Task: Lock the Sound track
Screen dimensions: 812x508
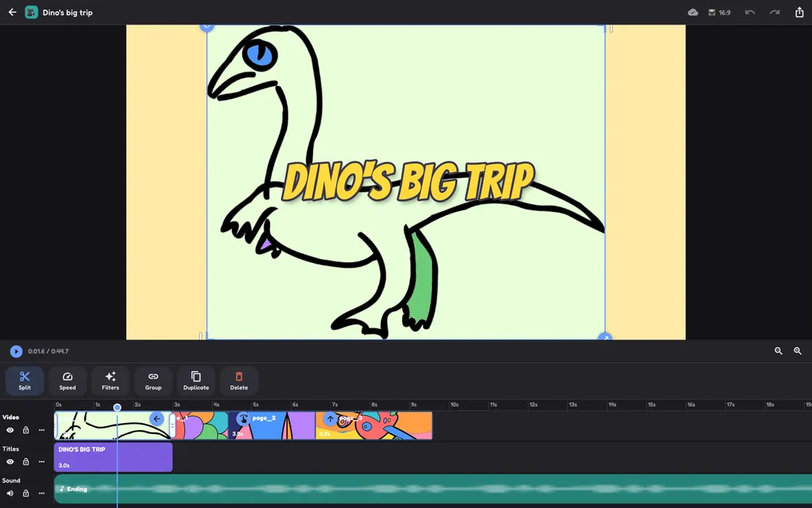Action: (26, 494)
